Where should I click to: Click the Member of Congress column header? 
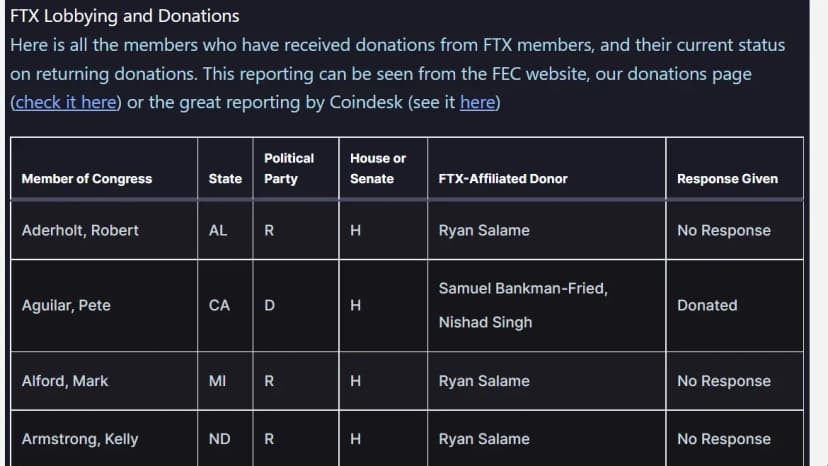tap(87, 179)
